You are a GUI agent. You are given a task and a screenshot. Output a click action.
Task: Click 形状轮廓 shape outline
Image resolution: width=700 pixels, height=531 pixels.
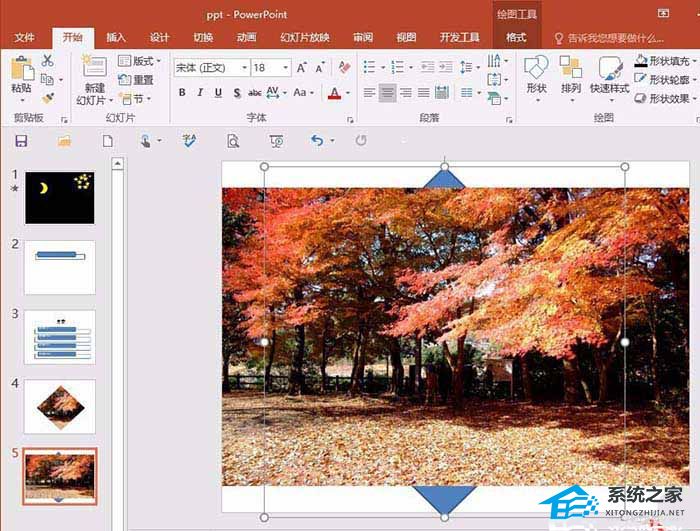click(664, 80)
